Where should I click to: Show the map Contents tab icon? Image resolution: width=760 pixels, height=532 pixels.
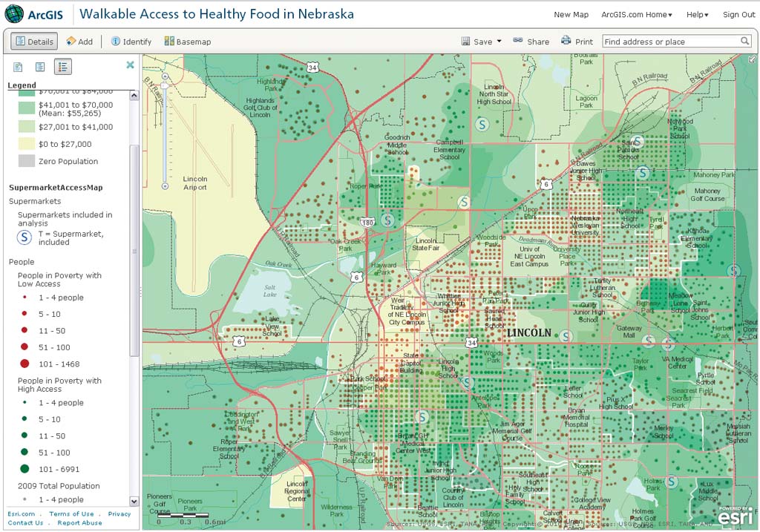tap(40, 67)
